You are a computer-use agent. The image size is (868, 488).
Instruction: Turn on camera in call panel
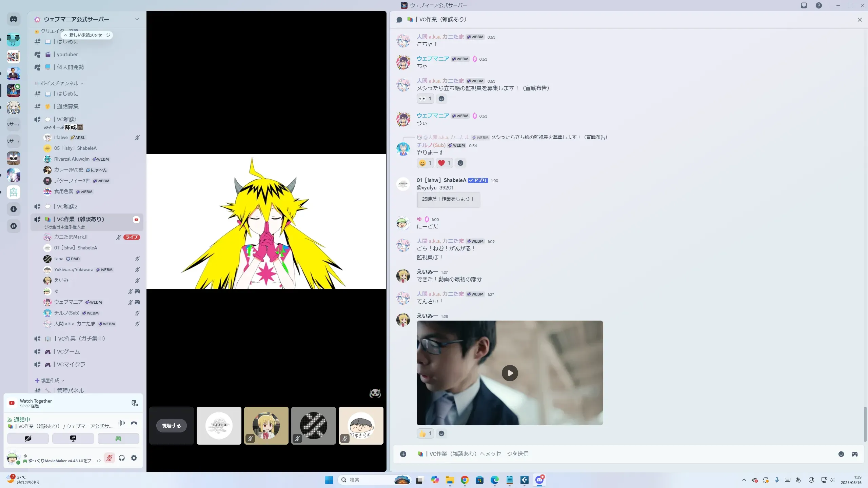pyautogui.click(x=28, y=439)
